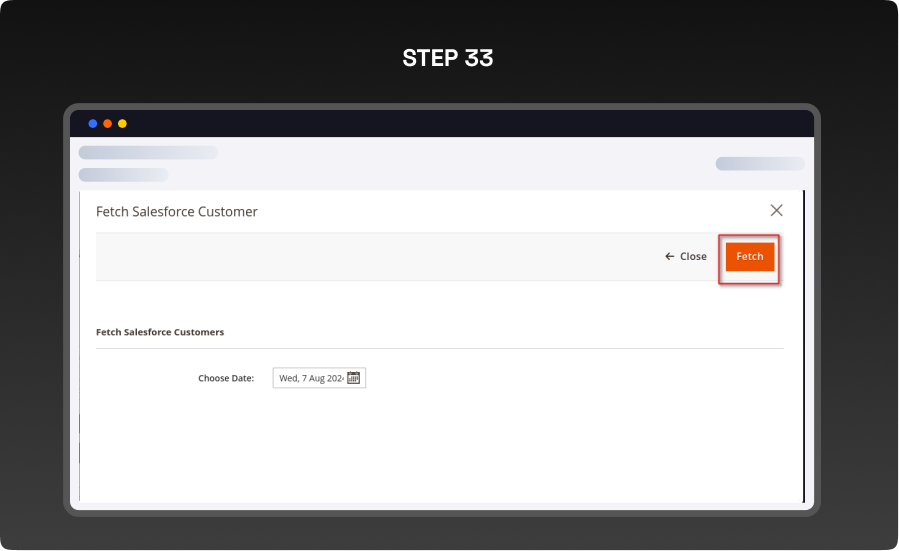Click the Choose Date label
899x551 pixels.
226,378
